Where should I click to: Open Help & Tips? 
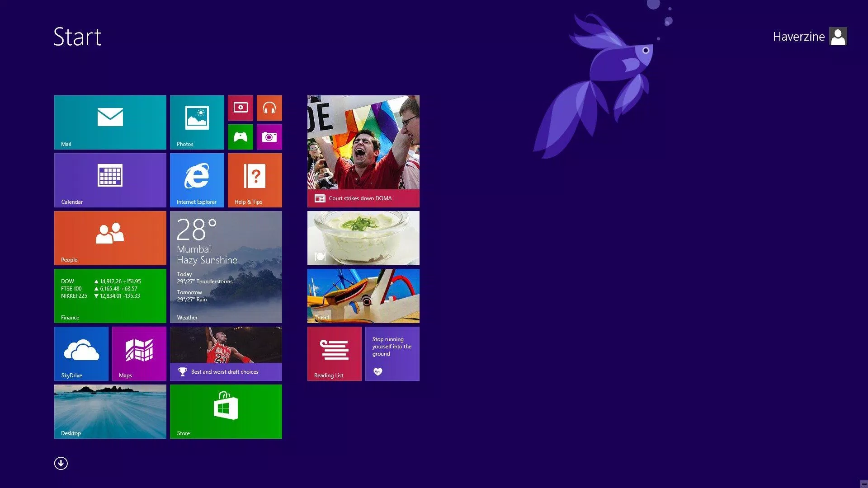click(255, 180)
